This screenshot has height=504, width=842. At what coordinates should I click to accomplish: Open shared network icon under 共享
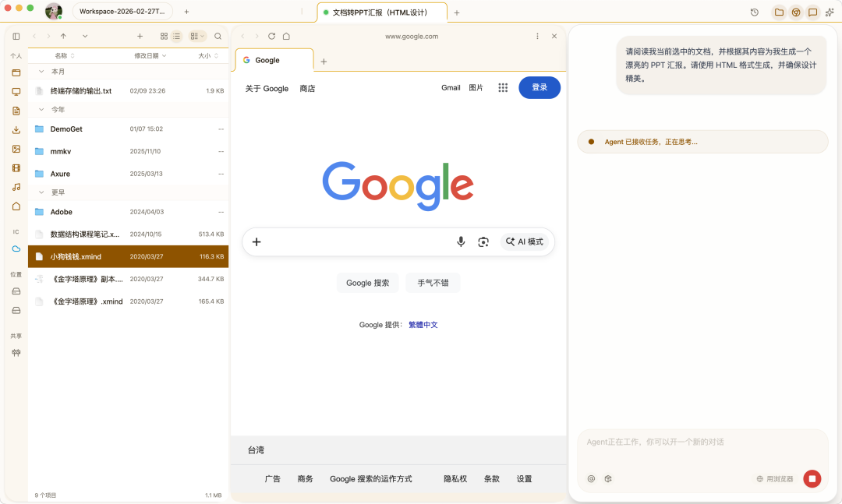click(16, 353)
